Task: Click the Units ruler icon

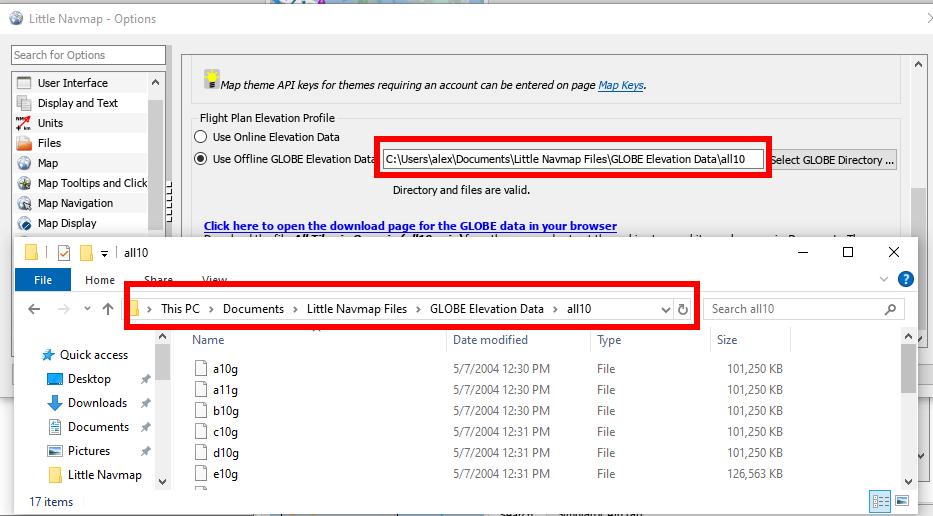Action: (24, 123)
